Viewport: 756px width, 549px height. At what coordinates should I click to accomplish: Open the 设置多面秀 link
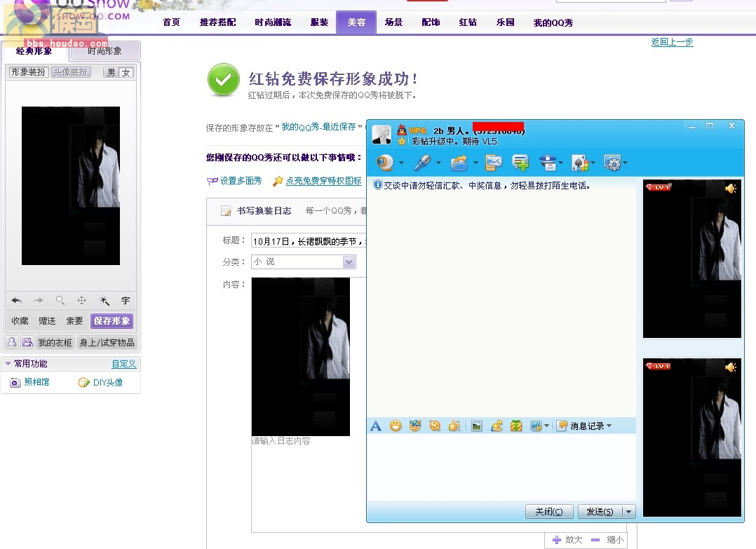(x=241, y=181)
